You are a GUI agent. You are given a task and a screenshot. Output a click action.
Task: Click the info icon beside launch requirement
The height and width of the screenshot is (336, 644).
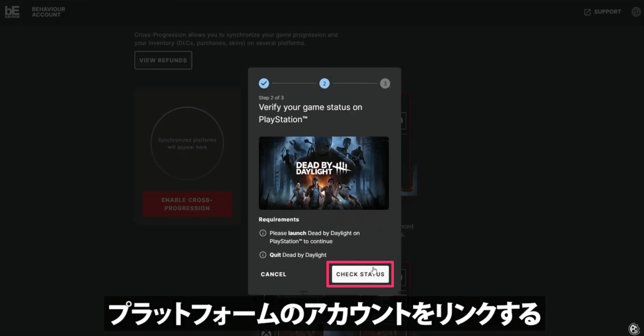pyautogui.click(x=263, y=233)
